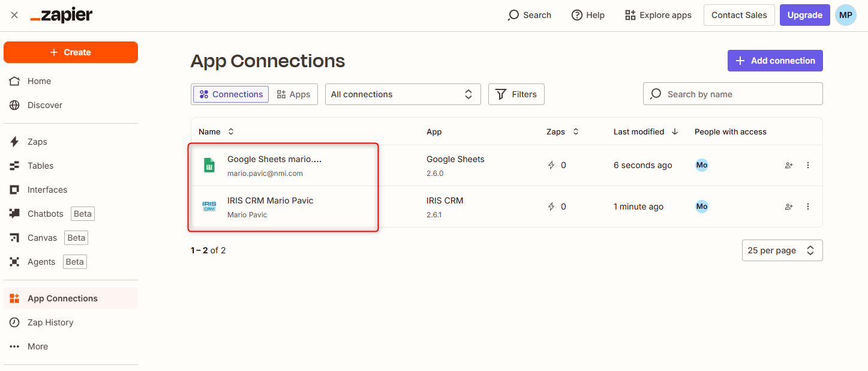868x371 pixels.
Task: Click the App column header
Action: [434, 131]
